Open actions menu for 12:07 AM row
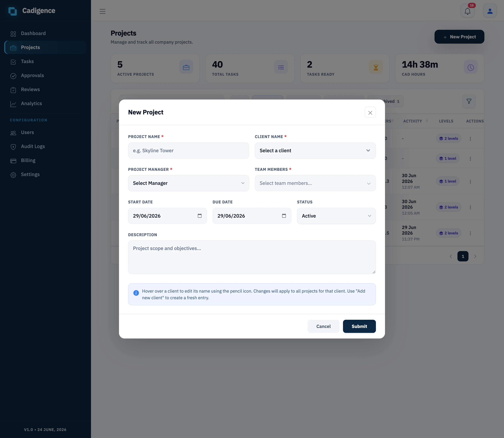This screenshot has width=504, height=438. 470,182
